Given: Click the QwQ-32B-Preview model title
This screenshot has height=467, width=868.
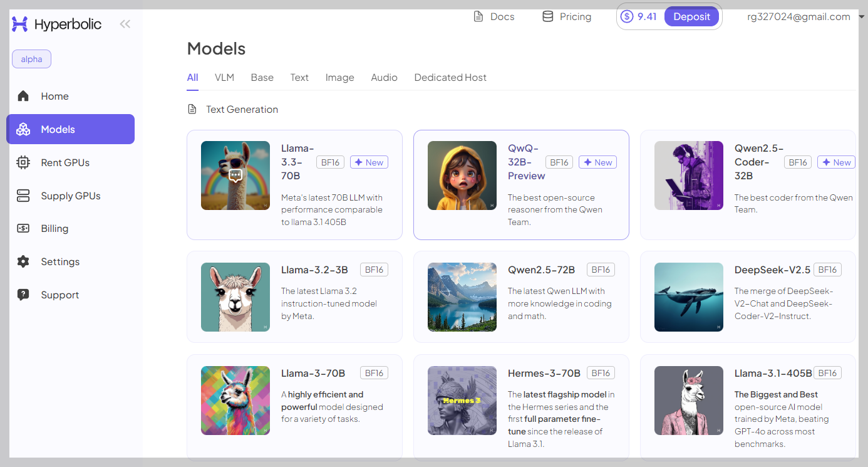Looking at the screenshot, I should pyautogui.click(x=526, y=162).
